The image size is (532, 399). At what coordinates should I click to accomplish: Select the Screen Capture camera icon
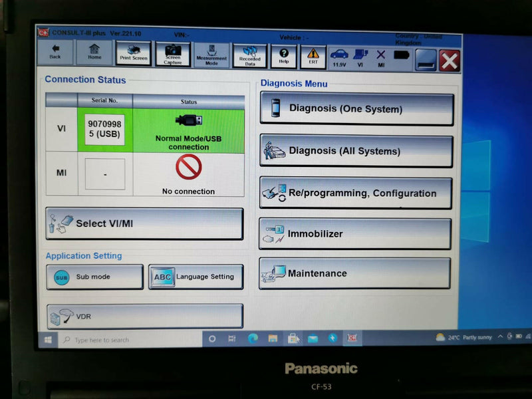point(172,54)
